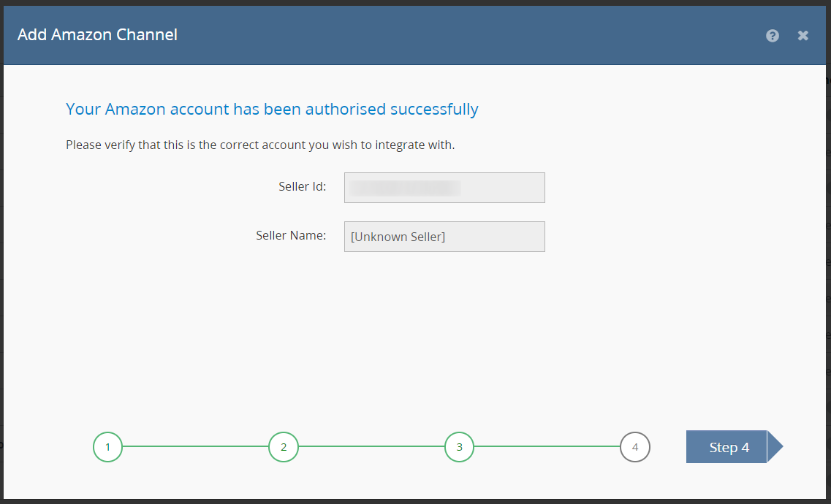Click the Seller Name field
This screenshot has height=504, width=831.
[444, 237]
